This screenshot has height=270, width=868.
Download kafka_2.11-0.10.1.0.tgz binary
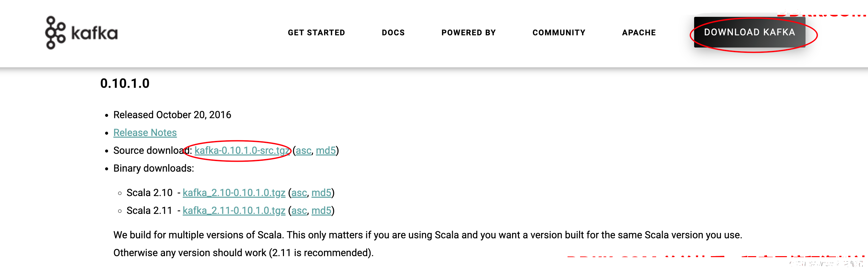coord(234,211)
